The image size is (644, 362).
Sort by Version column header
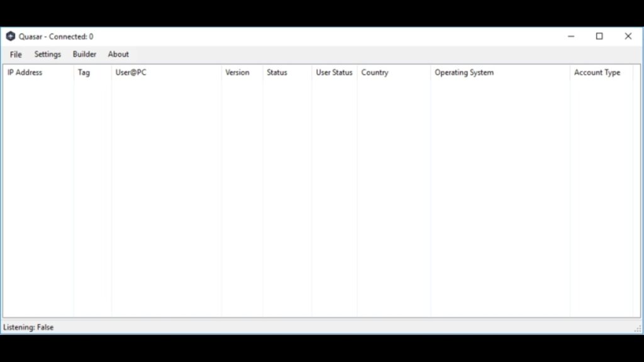coord(242,72)
